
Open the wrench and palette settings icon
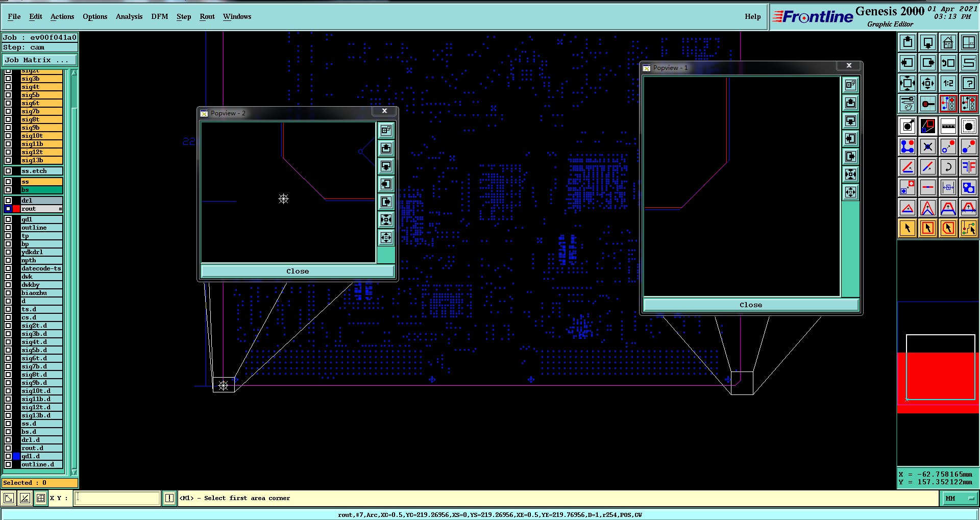pos(908,104)
